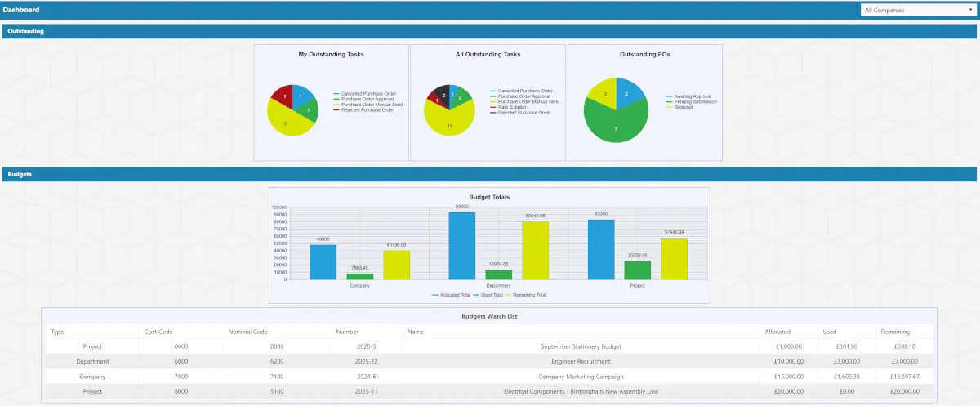
Task: Click the green Company bar labeled 7863.45
Action: [x=359, y=276]
